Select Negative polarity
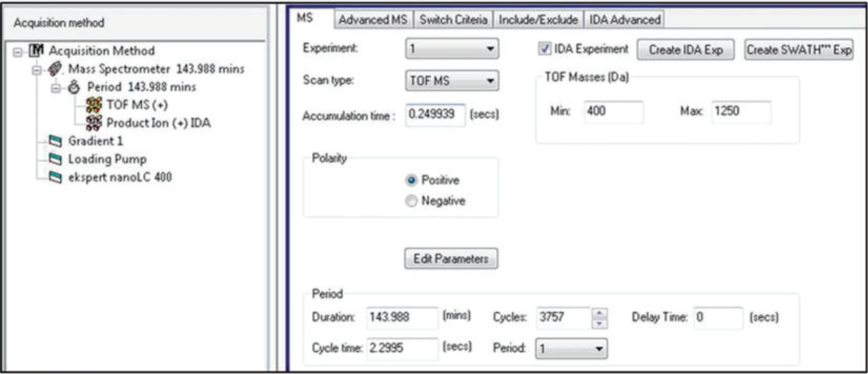 [x=411, y=201]
